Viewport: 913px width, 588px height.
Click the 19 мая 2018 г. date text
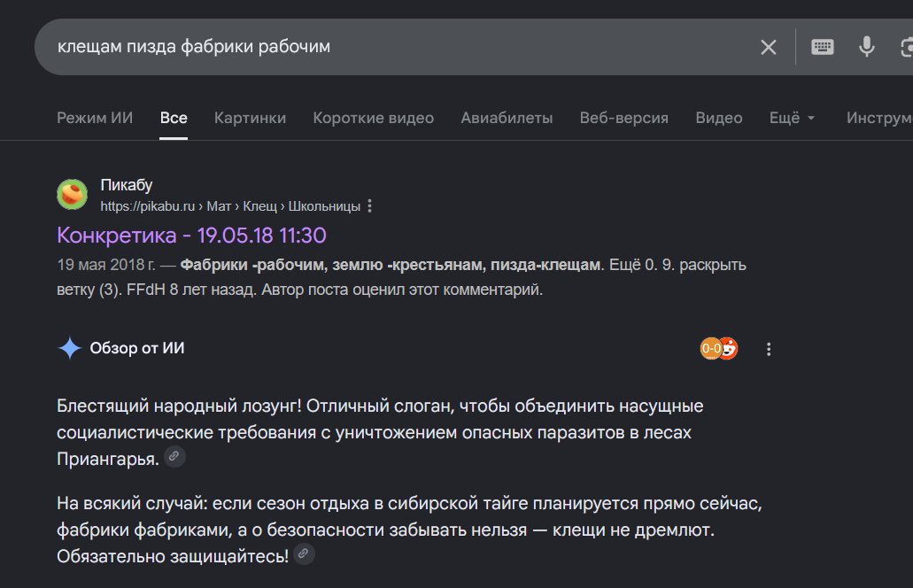tap(106, 265)
